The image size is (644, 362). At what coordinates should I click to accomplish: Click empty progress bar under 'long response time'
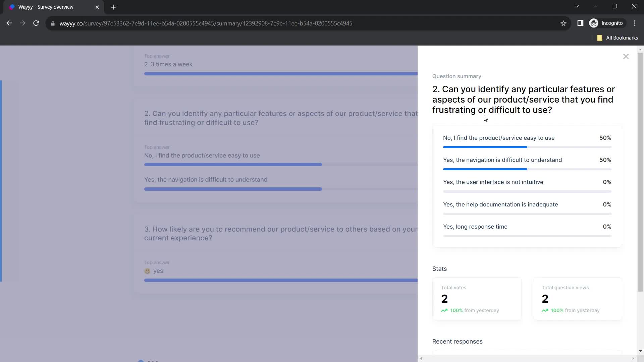tap(527, 236)
